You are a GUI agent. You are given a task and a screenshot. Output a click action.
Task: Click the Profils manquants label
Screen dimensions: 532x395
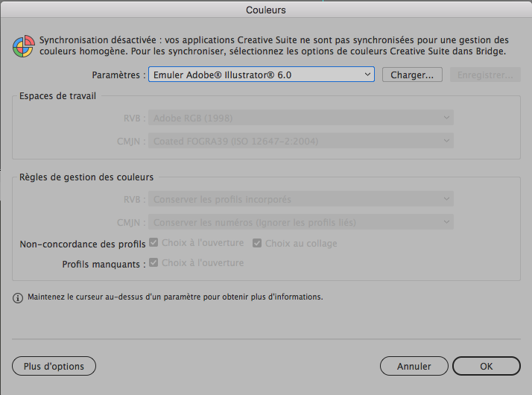tap(104, 265)
